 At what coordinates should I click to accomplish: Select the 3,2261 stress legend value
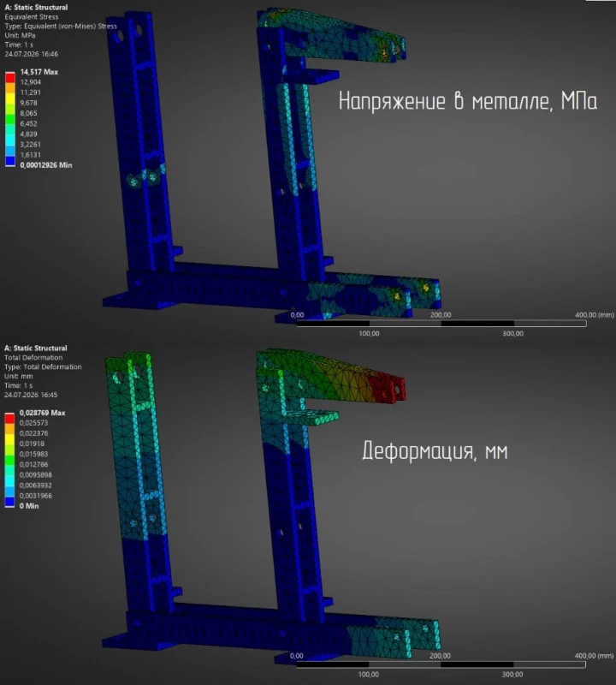click(x=30, y=144)
